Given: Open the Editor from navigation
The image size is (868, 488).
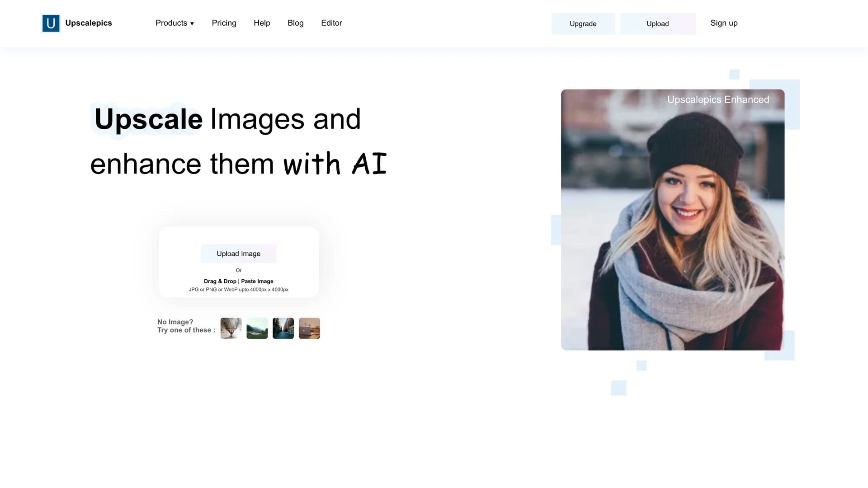Looking at the screenshot, I should (331, 23).
